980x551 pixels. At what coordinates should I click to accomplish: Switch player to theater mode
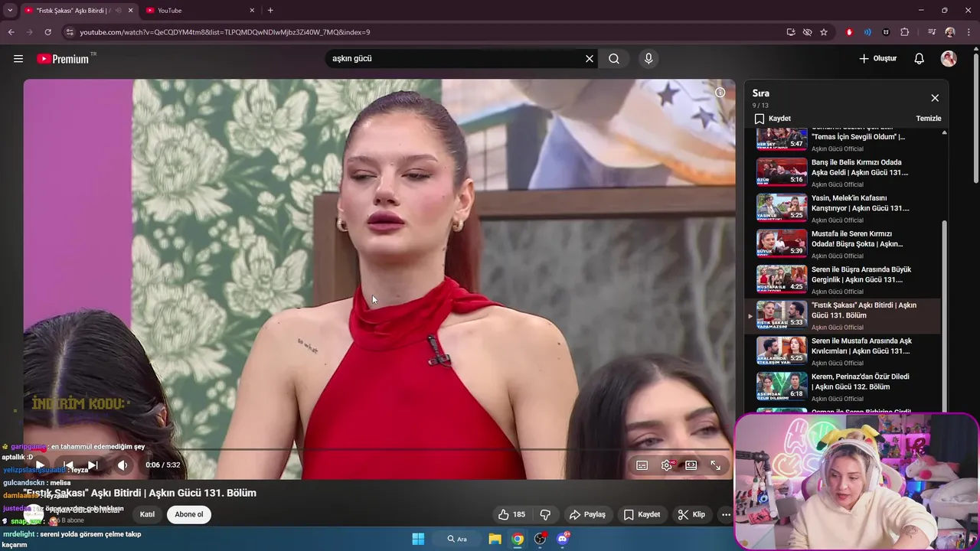(691, 465)
